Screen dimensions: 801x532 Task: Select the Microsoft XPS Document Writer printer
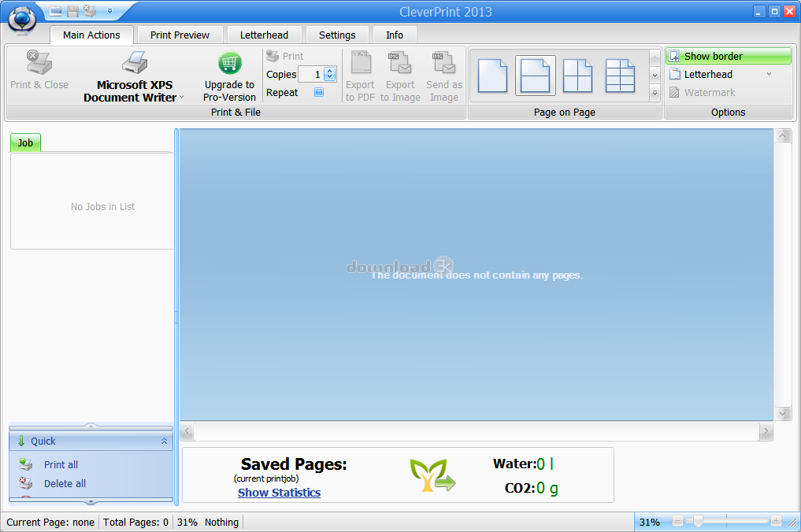click(135, 76)
